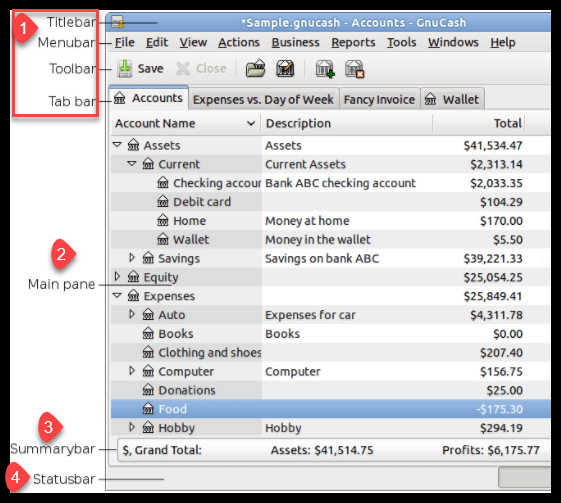Click the $41,534.47 total for Assets
The image size is (561, 503).
coord(493,145)
